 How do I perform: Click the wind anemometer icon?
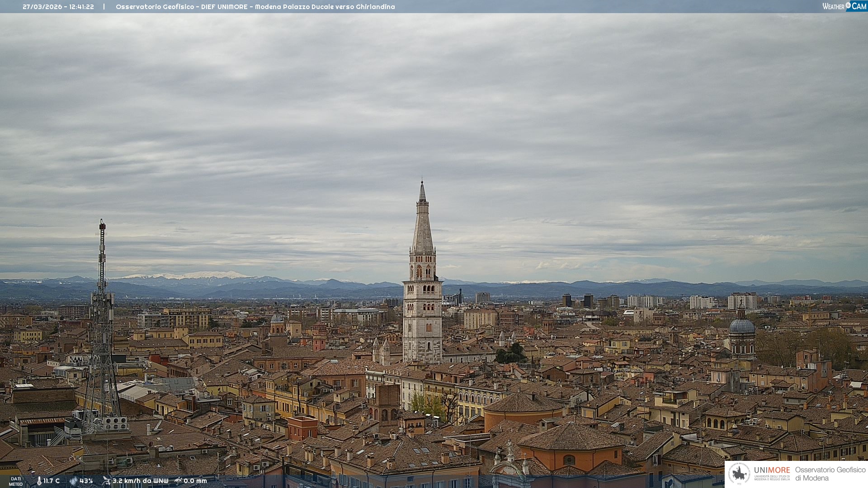point(106,481)
